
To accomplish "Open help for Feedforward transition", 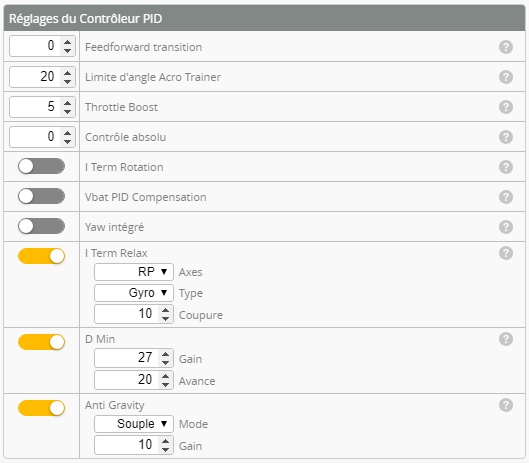I will (506, 47).
